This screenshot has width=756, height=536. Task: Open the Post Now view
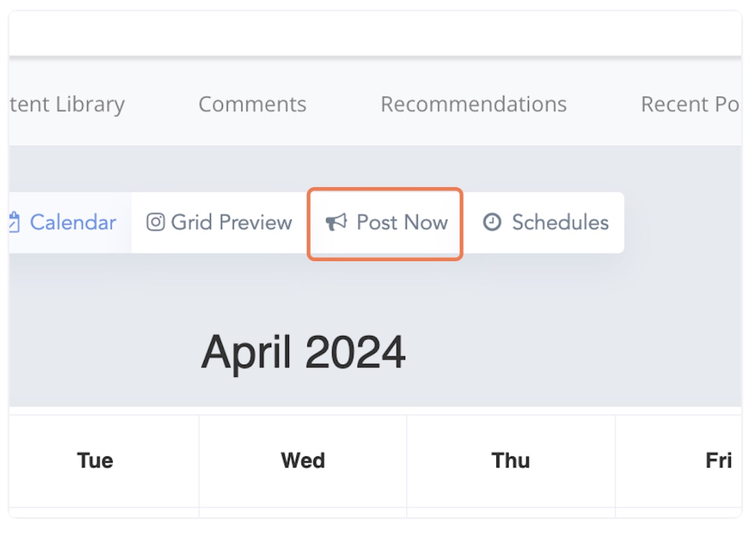coord(385,223)
